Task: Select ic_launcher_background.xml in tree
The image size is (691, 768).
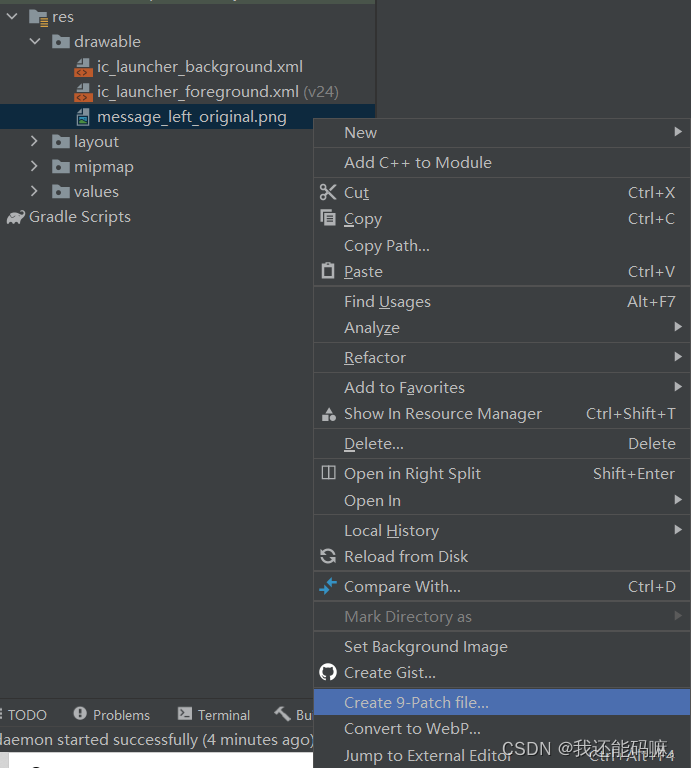Action: click(x=200, y=67)
